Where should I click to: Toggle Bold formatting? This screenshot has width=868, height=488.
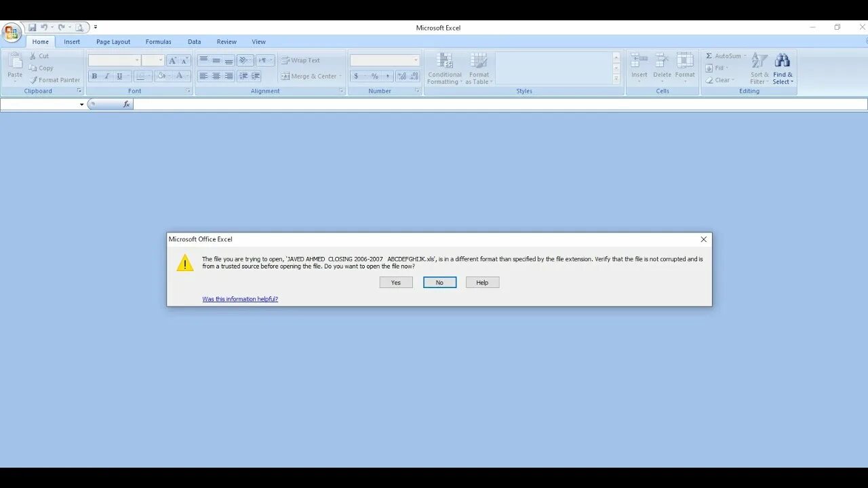click(x=94, y=76)
